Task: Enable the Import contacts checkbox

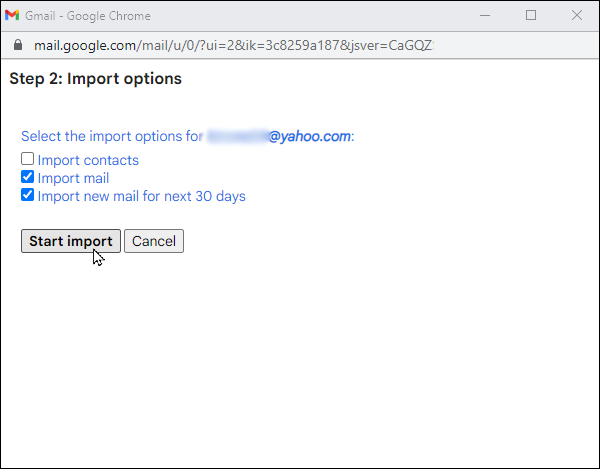Action: tap(28, 159)
